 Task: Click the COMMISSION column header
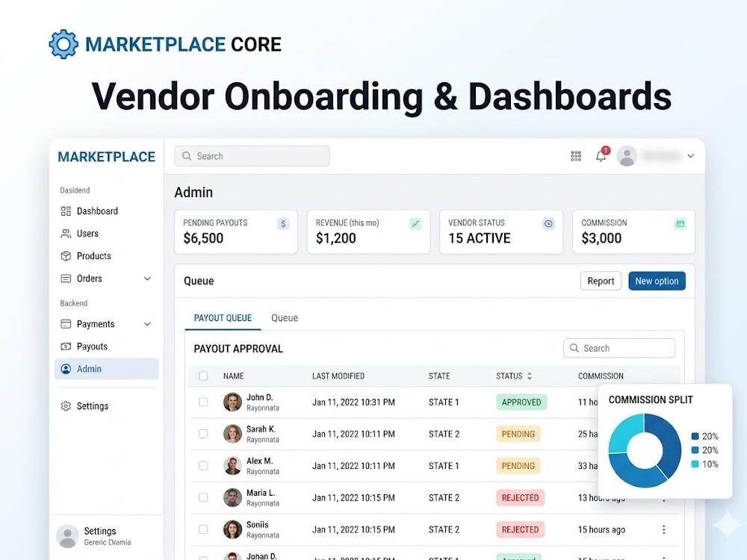coord(601,376)
